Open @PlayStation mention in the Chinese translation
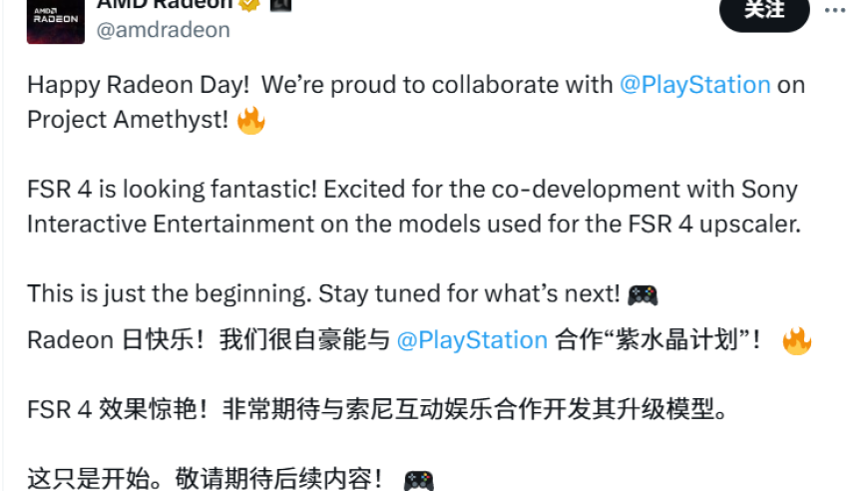The width and height of the screenshot is (868, 491). point(472,340)
